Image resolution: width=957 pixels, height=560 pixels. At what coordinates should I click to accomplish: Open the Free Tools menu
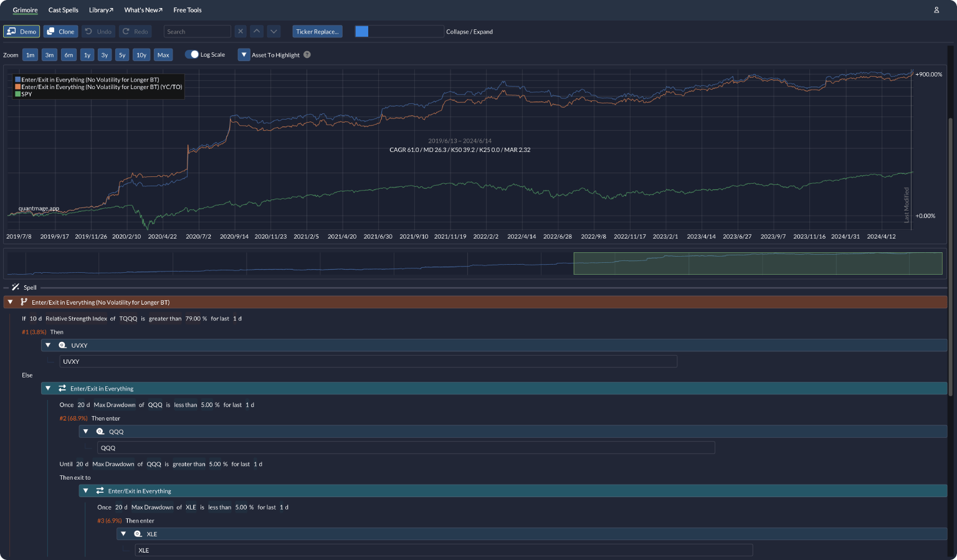tap(188, 10)
